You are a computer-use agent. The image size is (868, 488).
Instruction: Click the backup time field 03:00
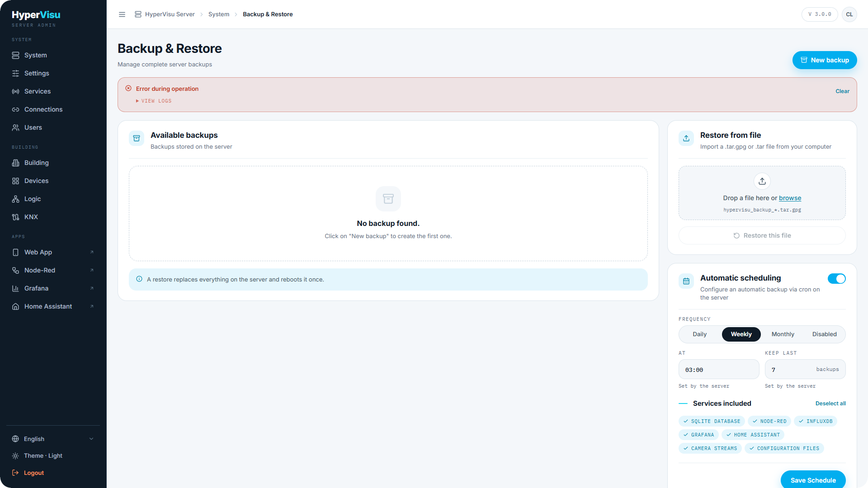tap(719, 370)
